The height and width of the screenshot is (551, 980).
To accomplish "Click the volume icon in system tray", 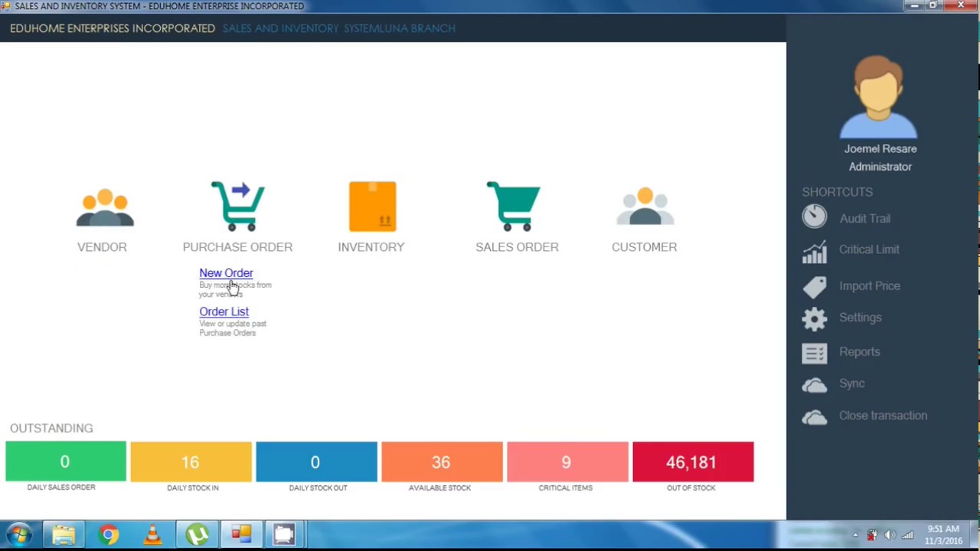I will [890, 535].
